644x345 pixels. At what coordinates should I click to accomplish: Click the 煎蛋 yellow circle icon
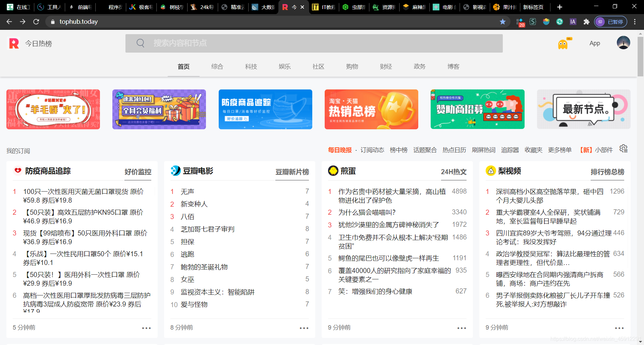coord(333,171)
